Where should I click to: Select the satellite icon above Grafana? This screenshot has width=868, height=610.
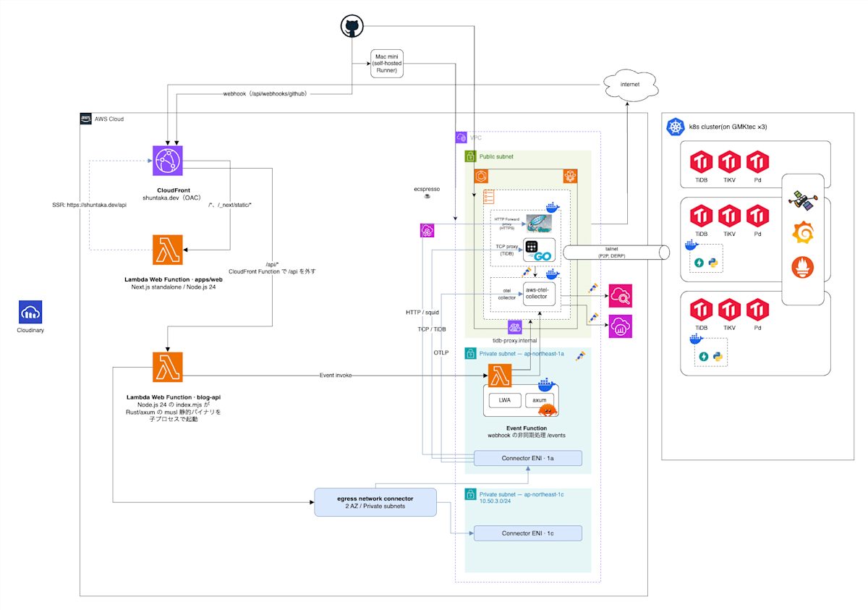pos(803,200)
